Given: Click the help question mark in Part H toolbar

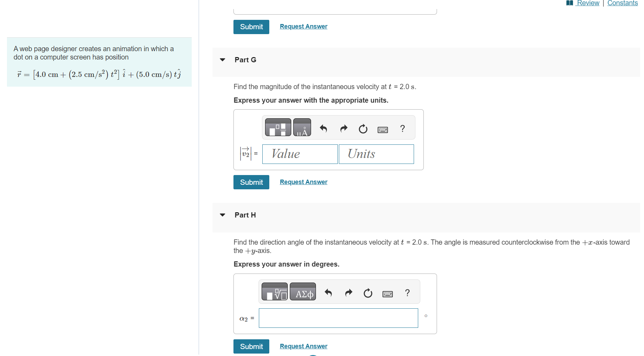Looking at the screenshot, I should (407, 293).
